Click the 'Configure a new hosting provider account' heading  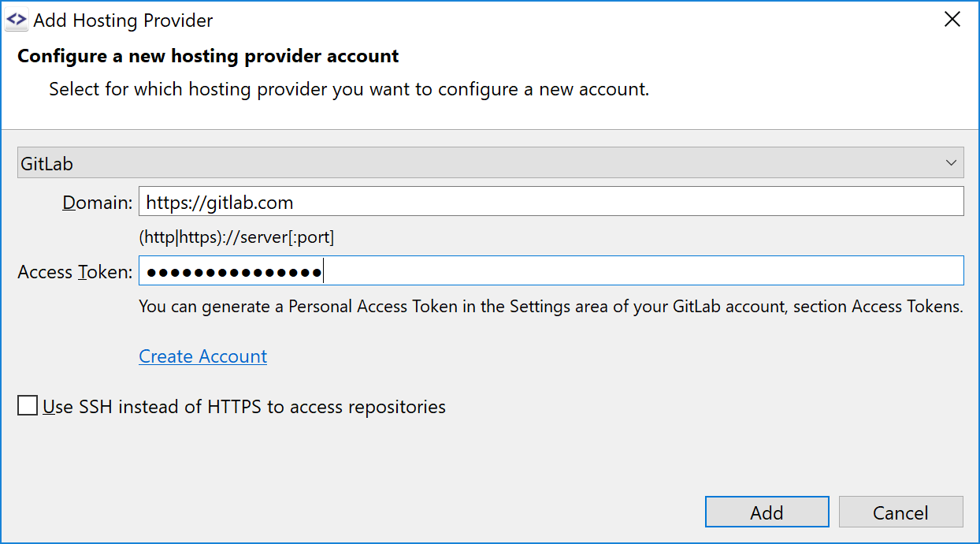[210, 56]
